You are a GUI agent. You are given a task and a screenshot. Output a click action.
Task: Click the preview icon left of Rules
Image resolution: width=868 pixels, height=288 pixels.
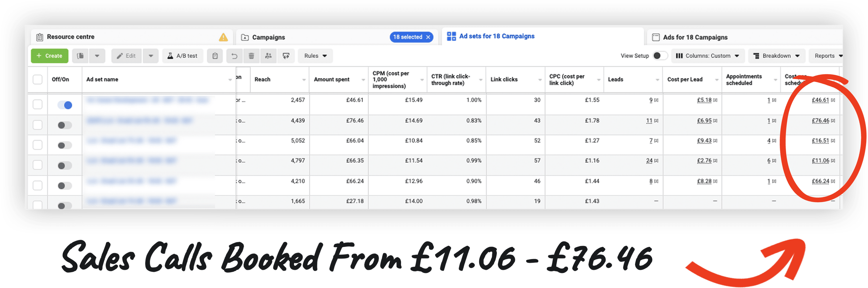click(x=286, y=56)
